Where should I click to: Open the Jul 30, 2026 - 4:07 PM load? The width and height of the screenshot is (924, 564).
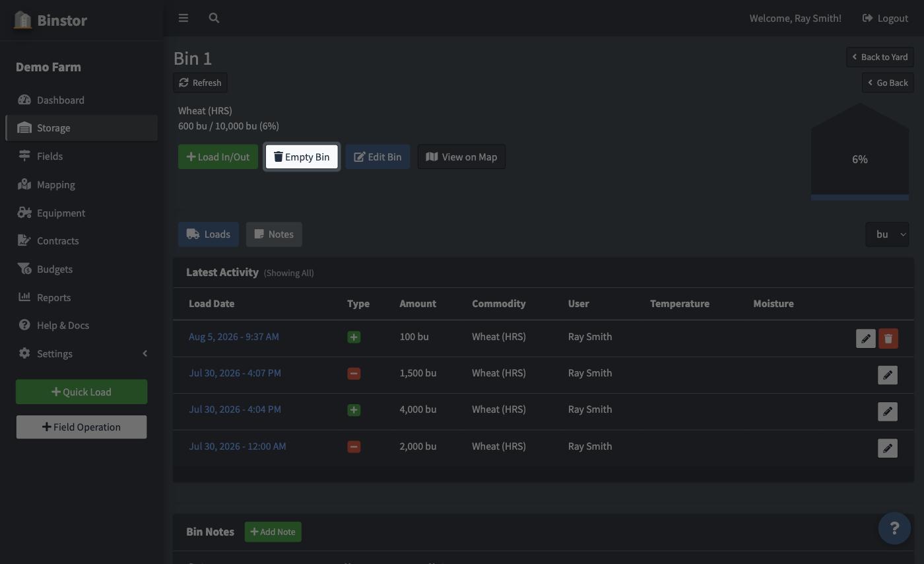click(235, 373)
